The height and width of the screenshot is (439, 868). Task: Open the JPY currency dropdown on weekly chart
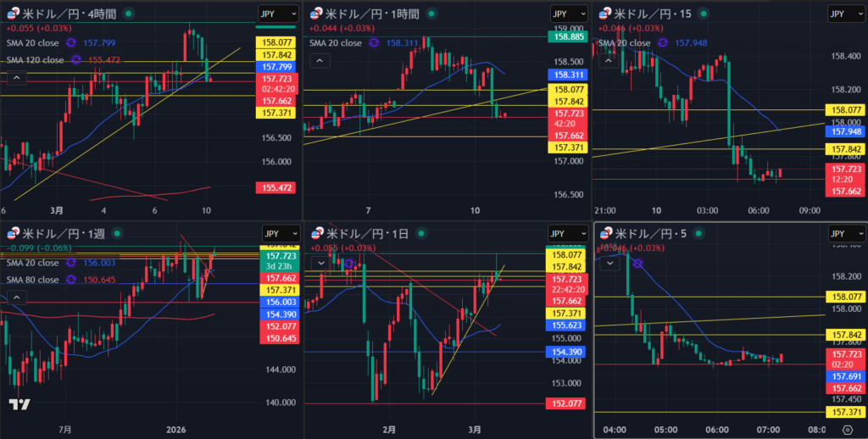pos(278,233)
